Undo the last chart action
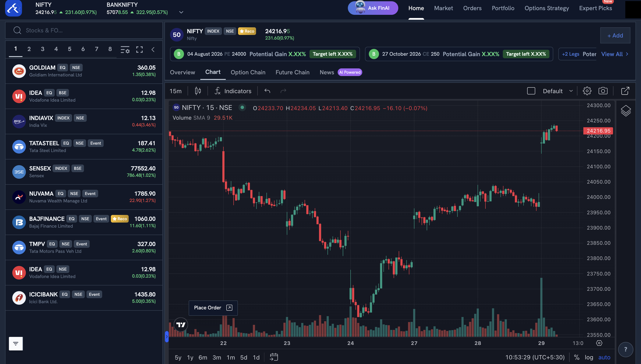The width and height of the screenshot is (641, 364). point(267,91)
